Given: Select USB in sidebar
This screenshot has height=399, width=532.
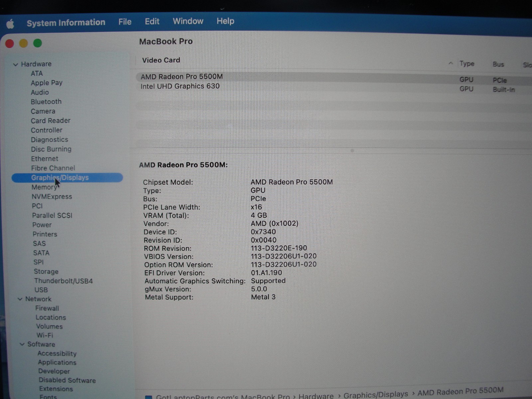Looking at the screenshot, I should (41, 290).
